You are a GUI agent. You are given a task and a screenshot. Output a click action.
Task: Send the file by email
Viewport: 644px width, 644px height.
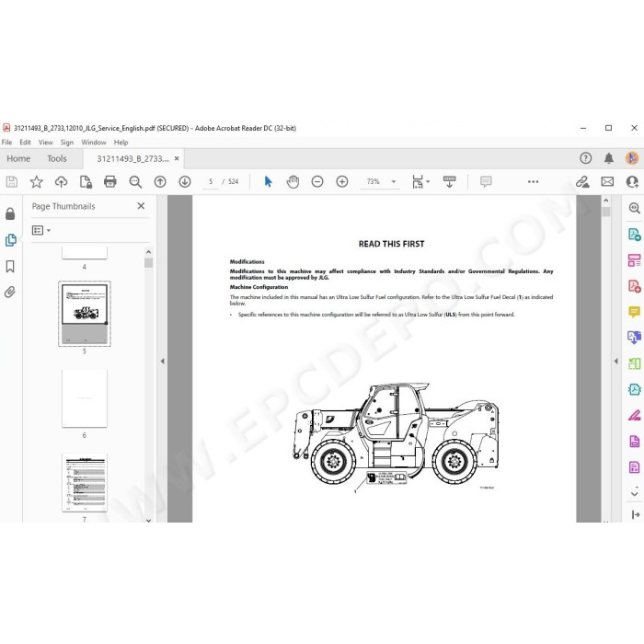(x=607, y=181)
